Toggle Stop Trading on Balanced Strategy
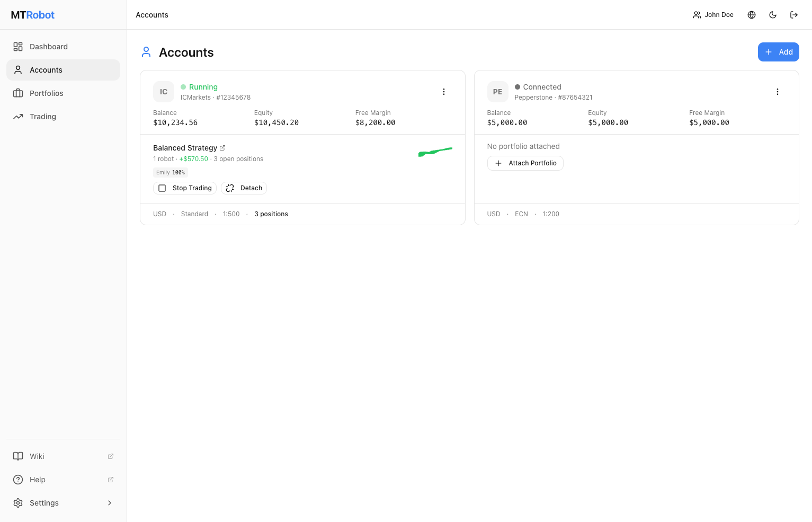The height and width of the screenshot is (522, 812). pyautogui.click(x=184, y=188)
